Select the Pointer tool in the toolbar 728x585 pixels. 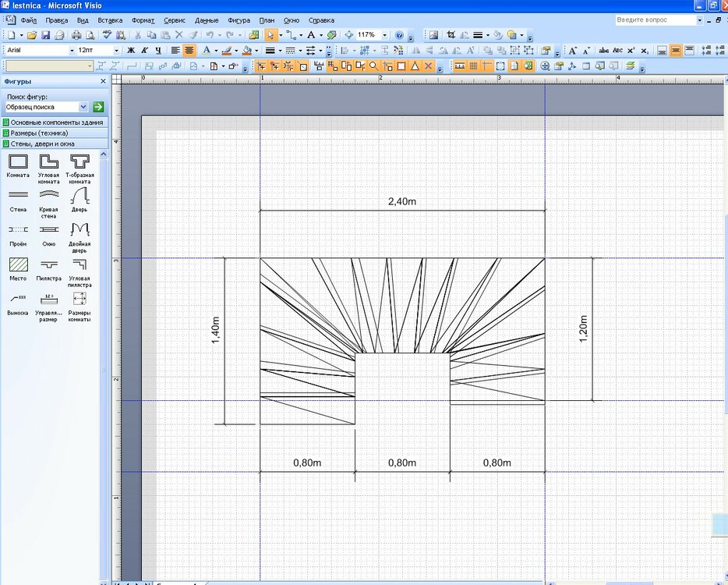pos(270,35)
